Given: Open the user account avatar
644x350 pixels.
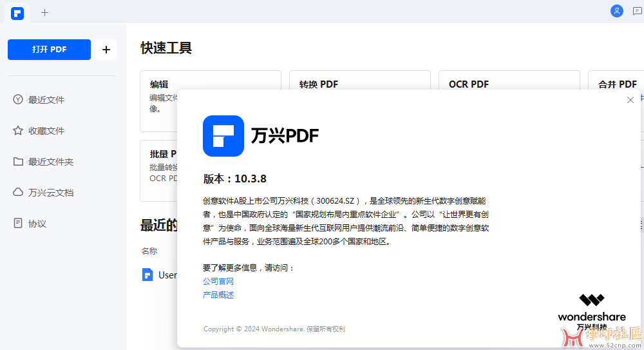Looking at the screenshot, I should 616,11.
